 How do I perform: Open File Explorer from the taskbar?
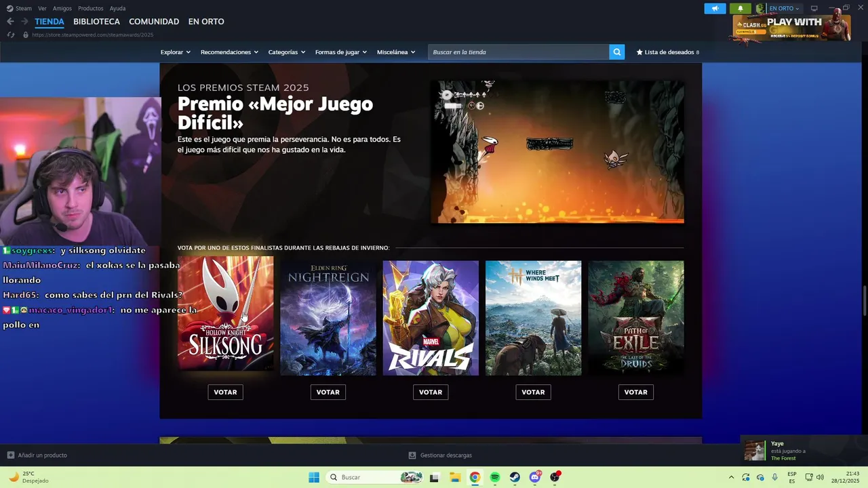pos(454,477)
